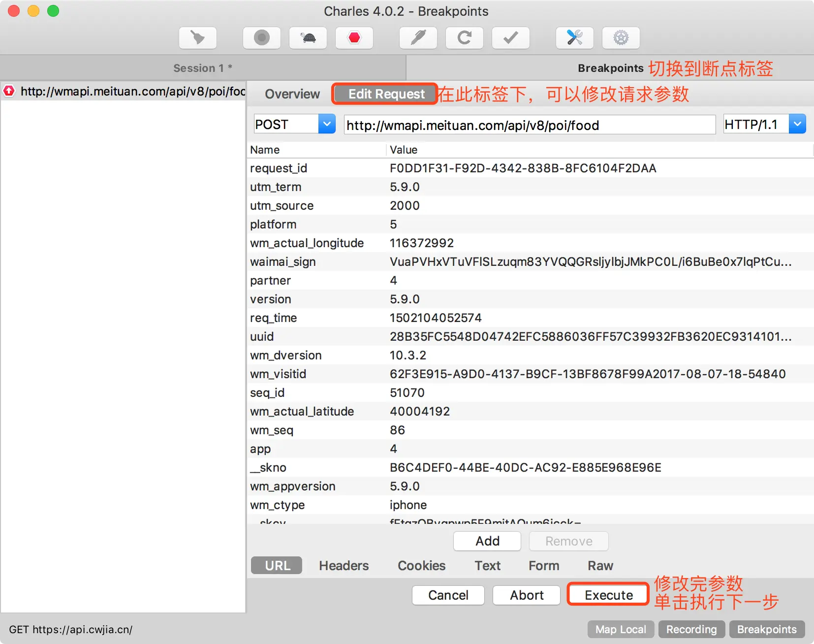Screen dimensions: 814x644
Task: Select the meituan request in the session list
Action: tap(123, 91)
